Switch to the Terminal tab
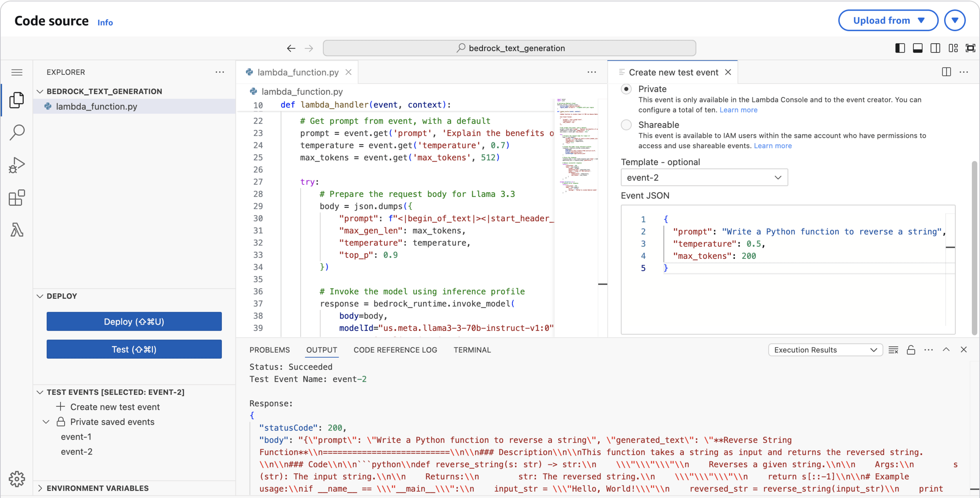The height and width of the screenshot is (498, 980). 472,350
